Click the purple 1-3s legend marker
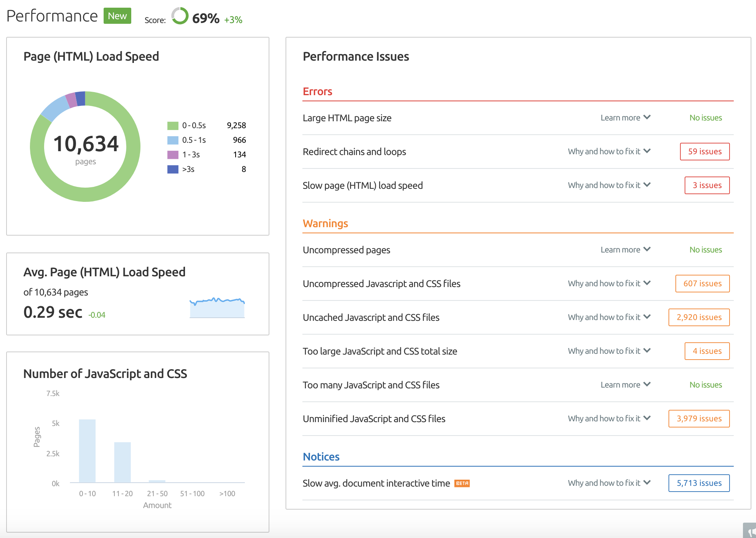Screen dimensions: 756x538 click(172, 154)
